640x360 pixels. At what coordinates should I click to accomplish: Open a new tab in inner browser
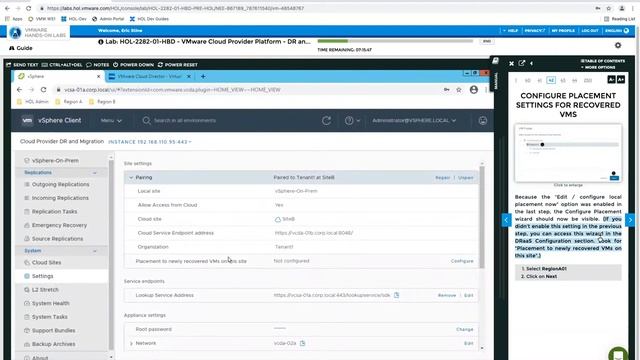coord(203,76)
